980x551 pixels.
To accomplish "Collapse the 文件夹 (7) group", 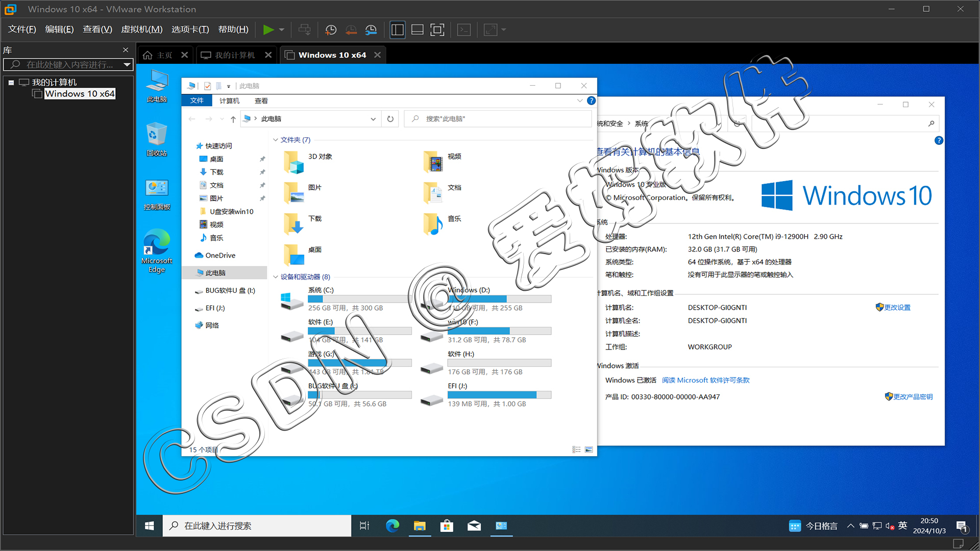I will click(x=276, y=140).
